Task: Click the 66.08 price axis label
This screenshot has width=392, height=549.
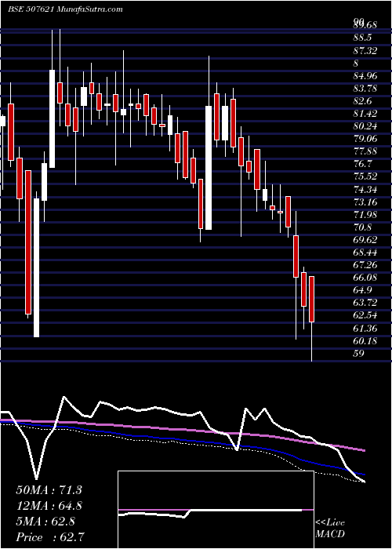Action: click(365, 278)
